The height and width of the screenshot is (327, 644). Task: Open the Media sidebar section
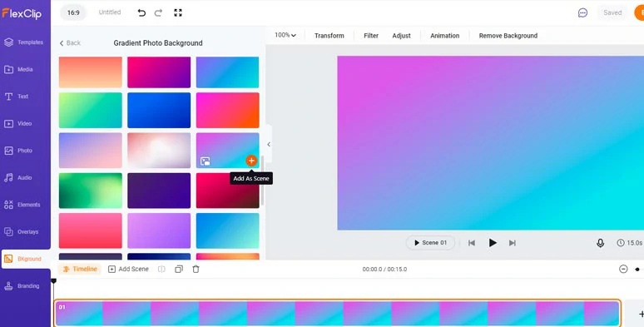coord(19,69)
